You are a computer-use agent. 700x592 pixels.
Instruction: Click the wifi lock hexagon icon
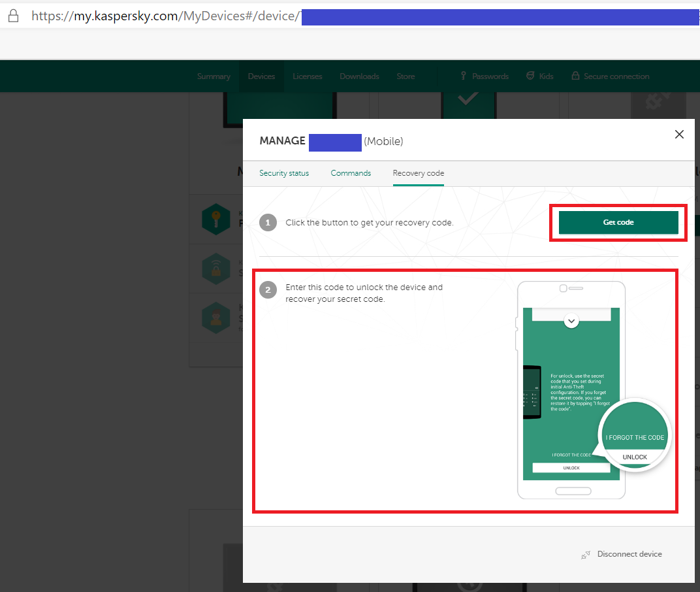coord(215,269)
